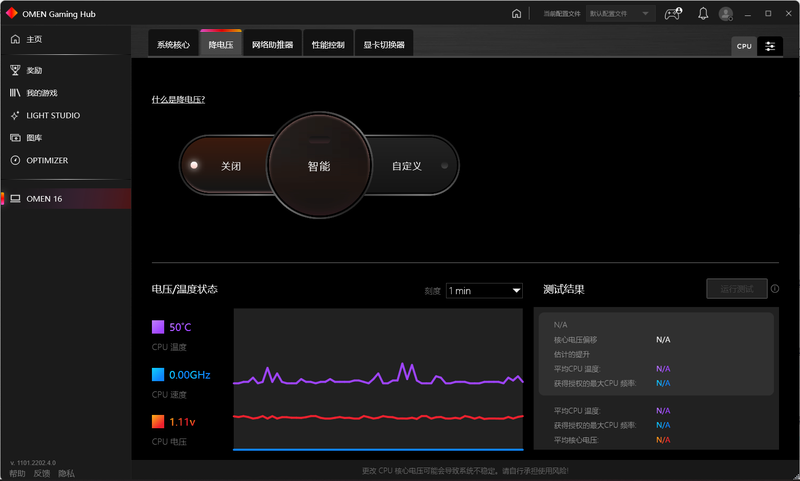Click the 运行测试 button
Screen dimensions: 800x481
737,289
